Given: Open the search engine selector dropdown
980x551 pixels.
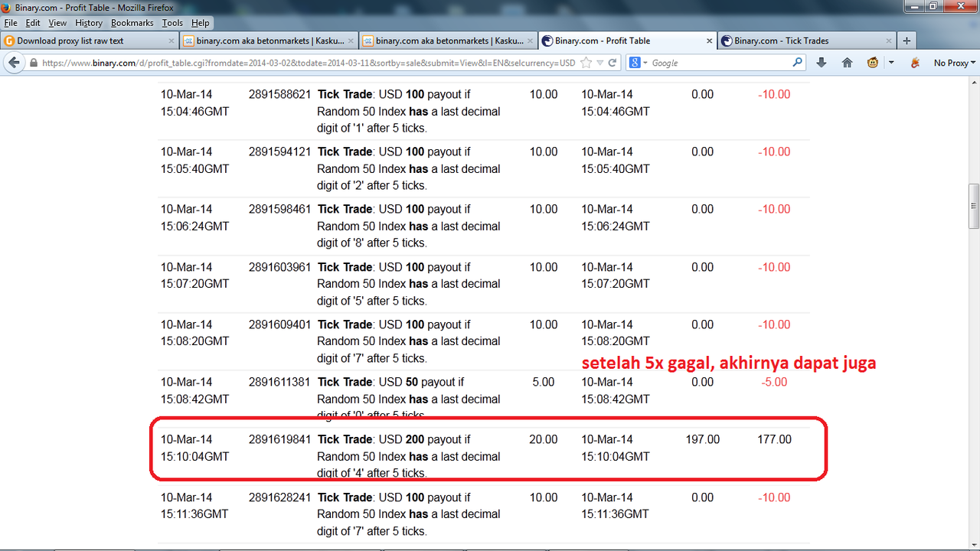Looking at the screenshot, I should [645, 63].
